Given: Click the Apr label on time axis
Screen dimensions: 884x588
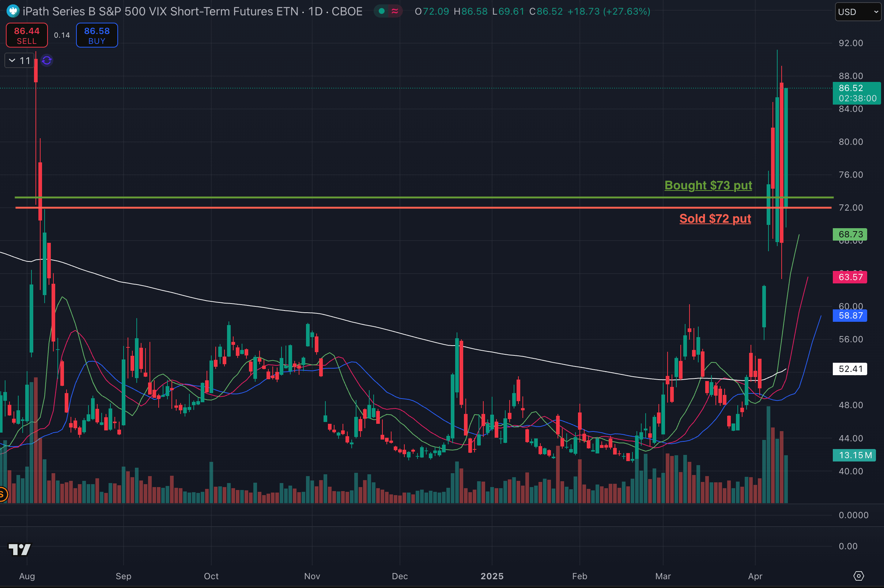Looking at the screenshot, I should point(755,576).
